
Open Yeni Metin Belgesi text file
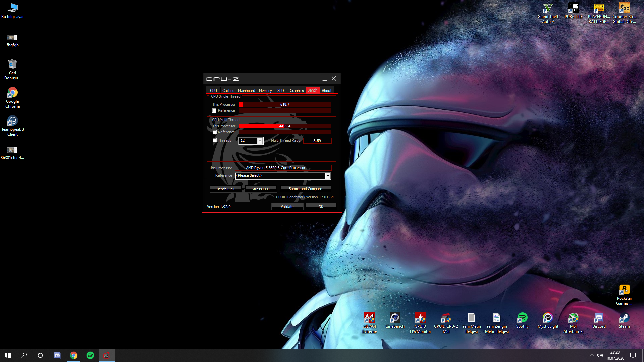coord(471,323)
